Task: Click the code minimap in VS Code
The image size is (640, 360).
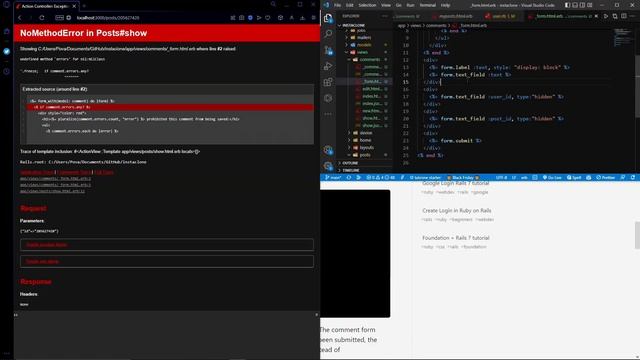Action: click(x=623, y=37)
